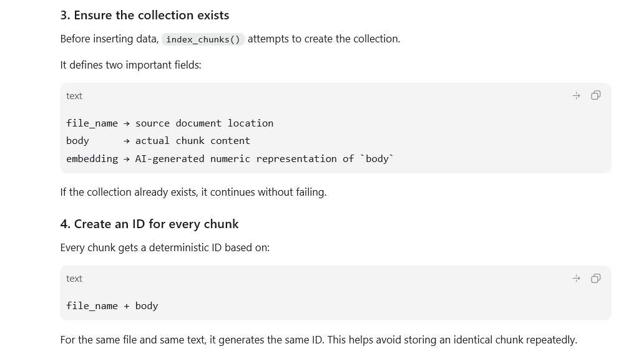Click the 'Before inserting data,' text
This screenshot has height=359, width=644.
[109, 39]
